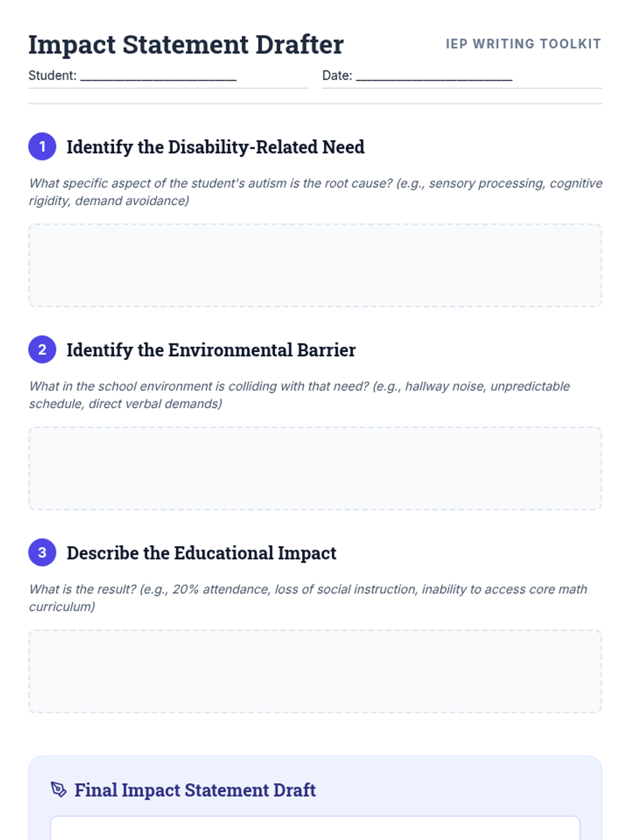Click the 'What is the result?' prompt text
630x840 pixels.
(308, 598)
